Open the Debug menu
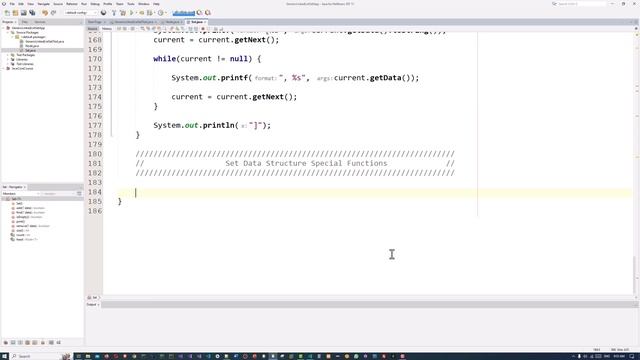Viewport: 640px width, 360px height. [x=95, y=4]
